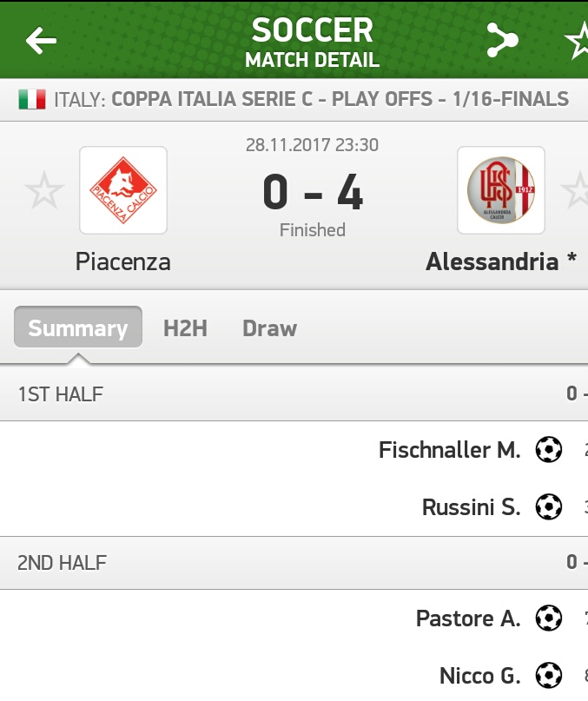
Task: Tap the Italy flag icon
Action: click(32, 99)
